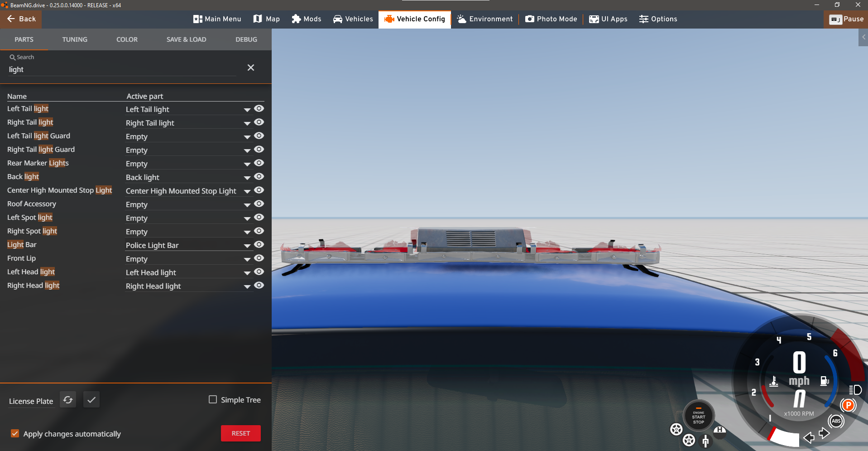Open the Main Menu
This screenshot has height=451, width=868.
(x=217, y=19)
